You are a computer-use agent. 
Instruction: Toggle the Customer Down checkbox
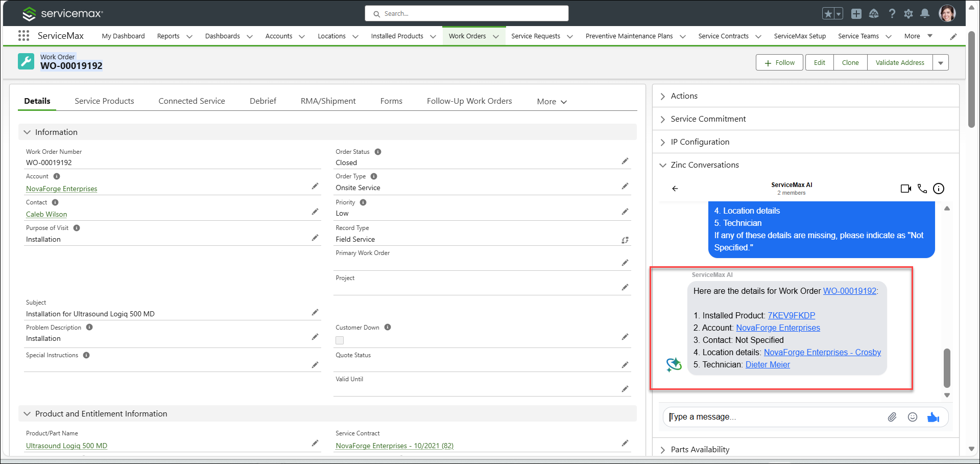click(340, 340)
